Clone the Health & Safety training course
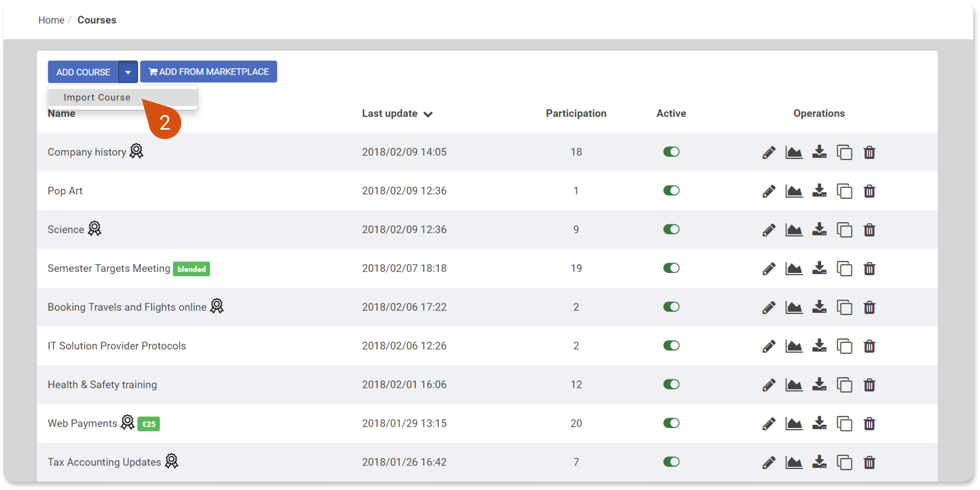 (x=844, y=385)
